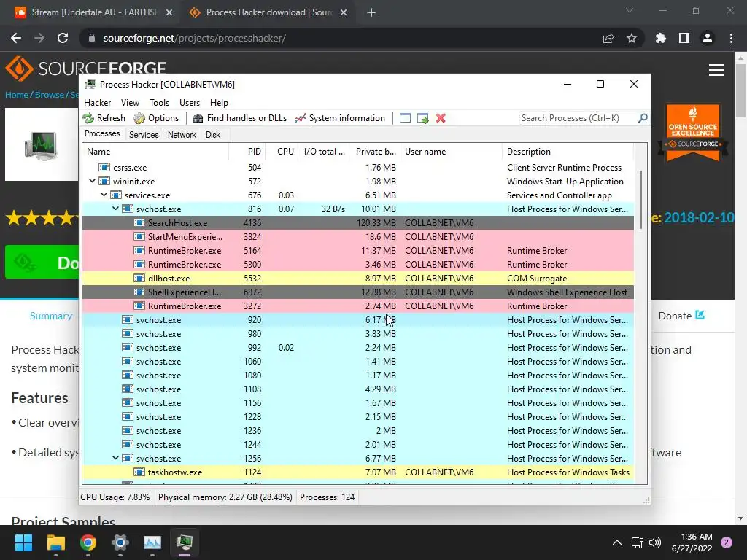Screen dimensions: 747x560
Task: Open the Users menu
Action: [x=190, y=103]
